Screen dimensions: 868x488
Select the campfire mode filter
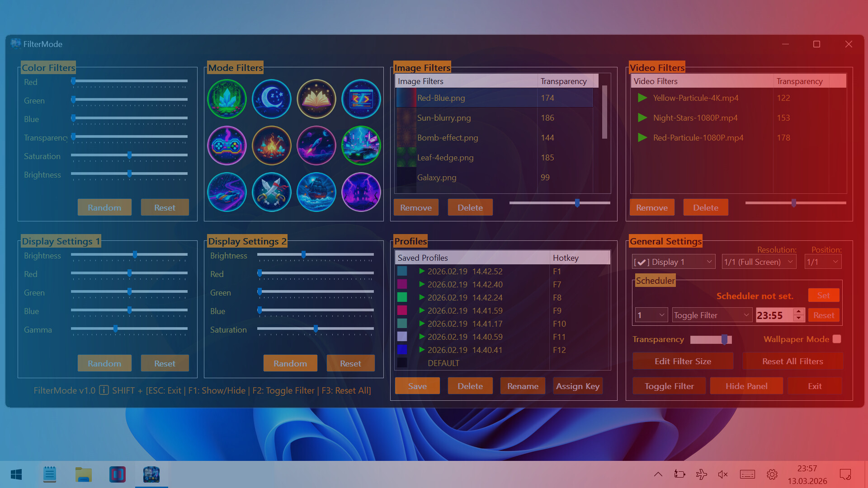tap(271, 145)
